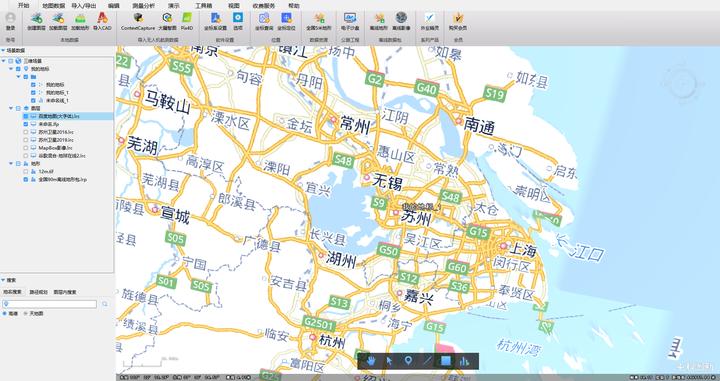The width and height of the screenshot is (720, 381).
Task: Toggle the 全国90m离线地形包.lrp checkbox
Action: (26, 179)
